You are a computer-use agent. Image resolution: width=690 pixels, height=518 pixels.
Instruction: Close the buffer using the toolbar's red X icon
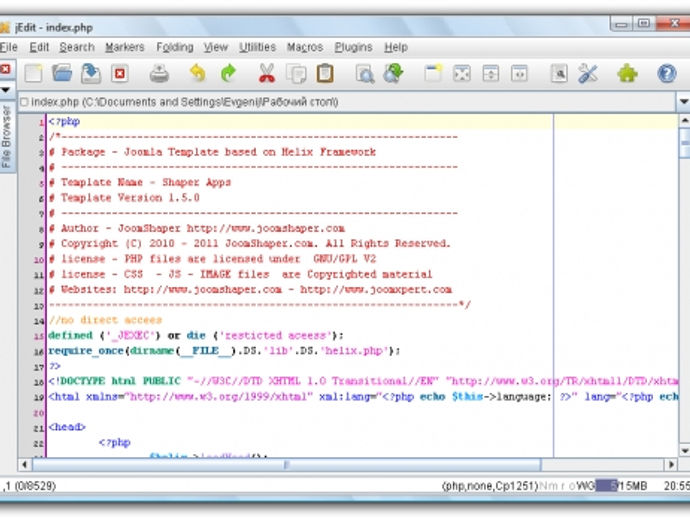(120, 73)
